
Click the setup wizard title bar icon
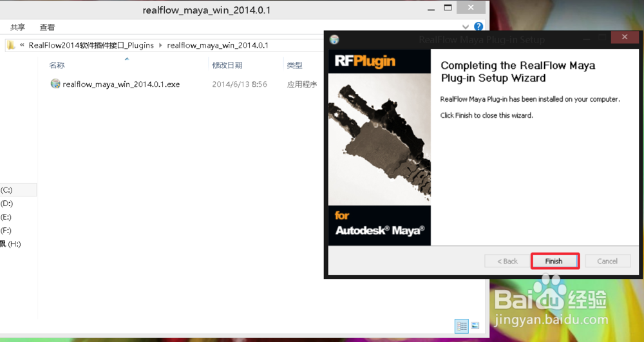pos(335,40)
